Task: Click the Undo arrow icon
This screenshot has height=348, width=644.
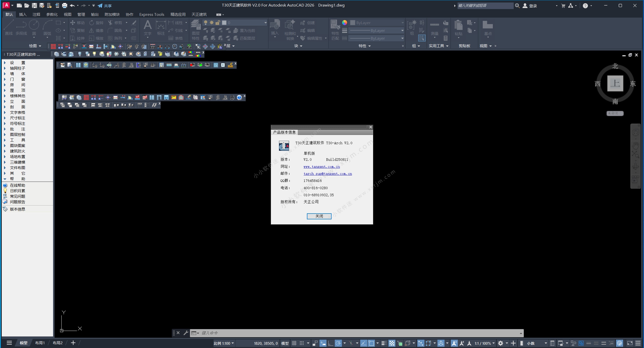Action: coord(72,5)
